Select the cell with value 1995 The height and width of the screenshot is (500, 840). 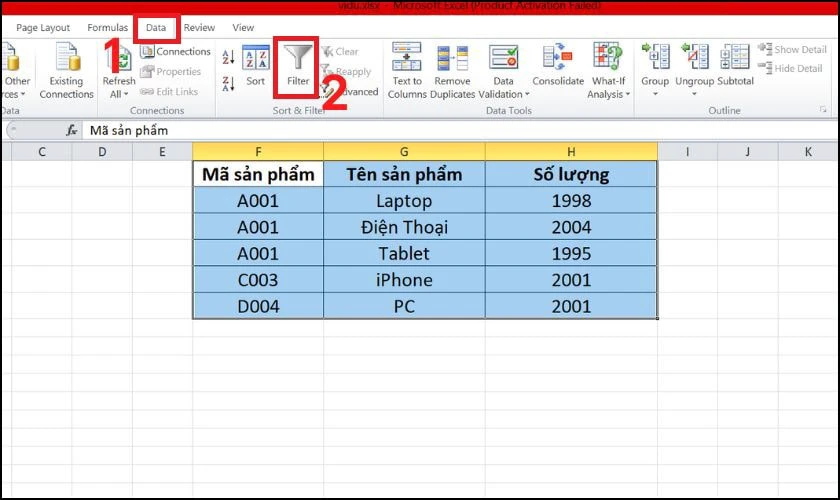coord(571,253)
